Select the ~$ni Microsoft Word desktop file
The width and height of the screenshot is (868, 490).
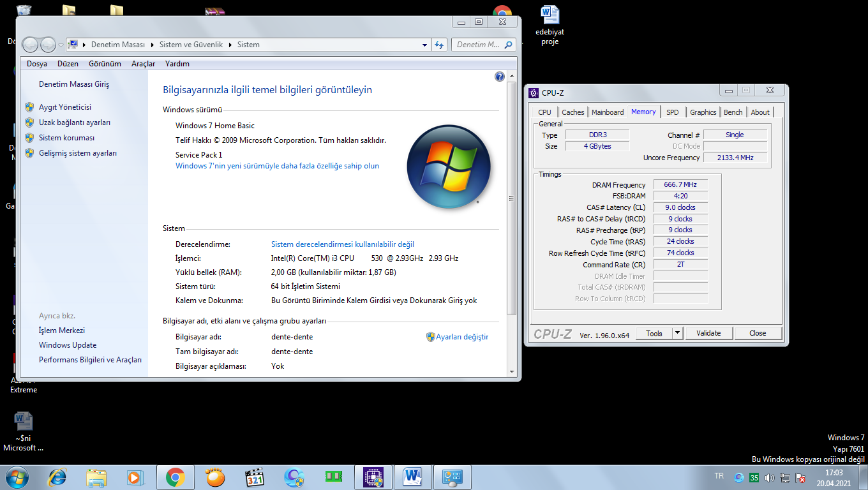pyautogui.click(x=24, y=432)
